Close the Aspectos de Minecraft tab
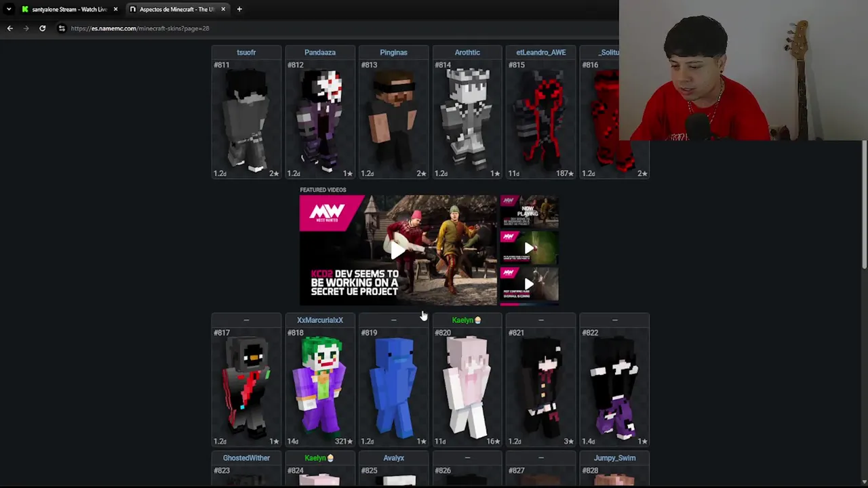The height and width of the screenshot is (488, 868). tap(223, 9)
